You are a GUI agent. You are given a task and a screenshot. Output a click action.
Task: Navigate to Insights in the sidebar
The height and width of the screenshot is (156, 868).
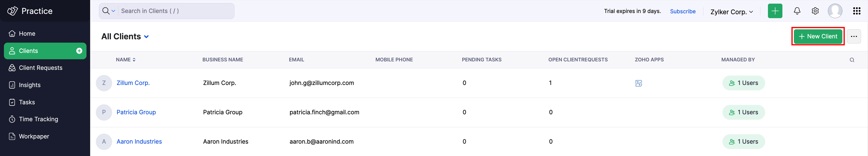30,85
